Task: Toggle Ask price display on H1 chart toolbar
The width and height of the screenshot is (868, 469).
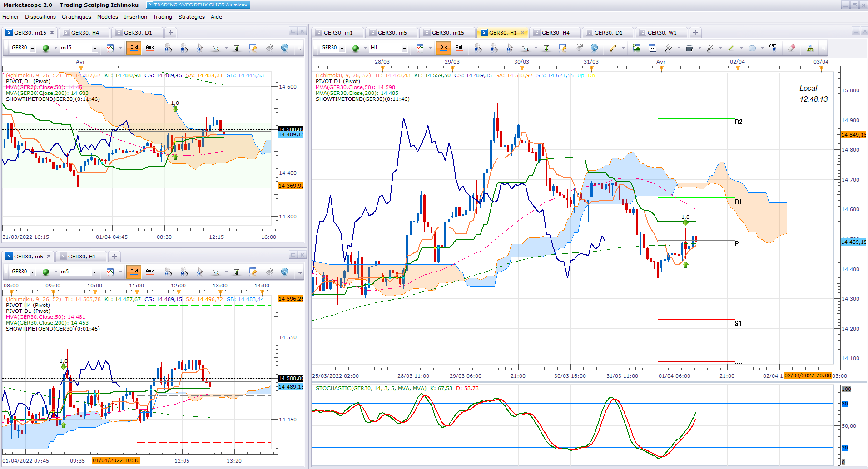Action: [x=460, y=48]
